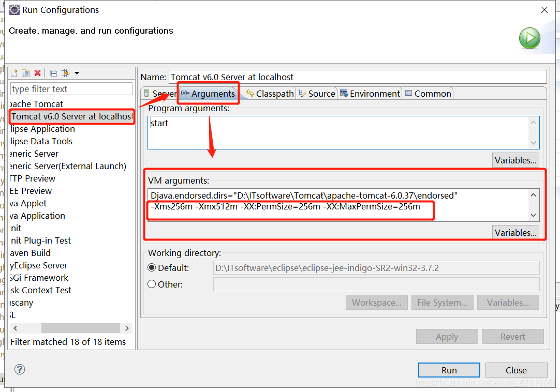Select the Default working directory option

click(x=152, y=267)
